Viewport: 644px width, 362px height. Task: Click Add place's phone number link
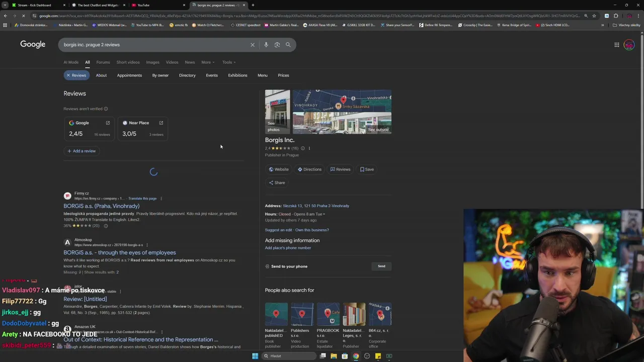coord(288,248)
